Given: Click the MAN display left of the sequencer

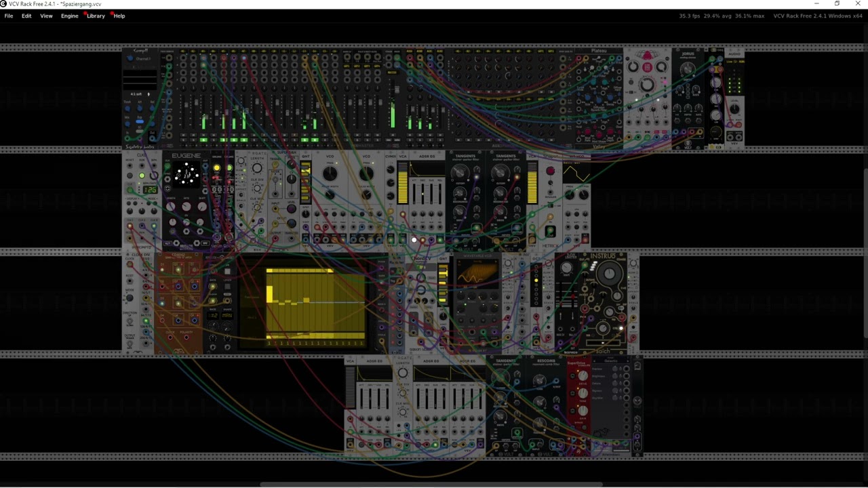Looking at the screenshot, I should [x=227, y=315].
